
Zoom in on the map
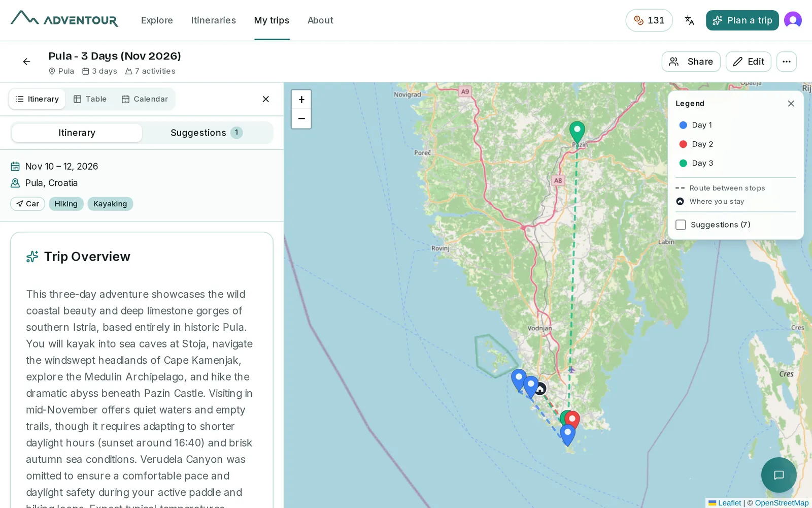(x=301, y=100)
